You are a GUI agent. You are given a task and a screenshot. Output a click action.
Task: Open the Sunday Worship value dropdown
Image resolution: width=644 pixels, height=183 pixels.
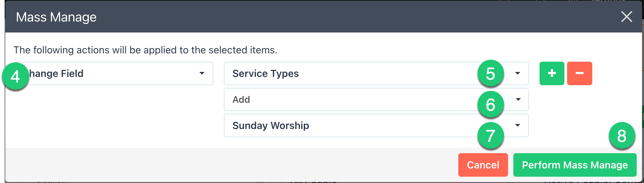[x=376, y=125]
